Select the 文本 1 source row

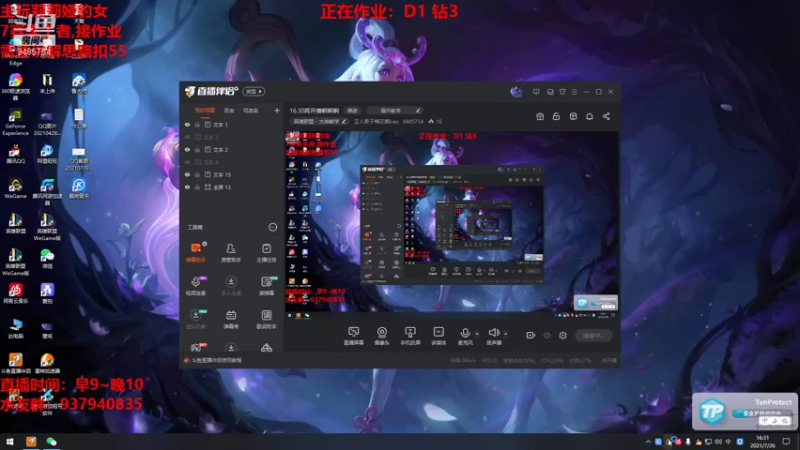[x=232, y=124]
